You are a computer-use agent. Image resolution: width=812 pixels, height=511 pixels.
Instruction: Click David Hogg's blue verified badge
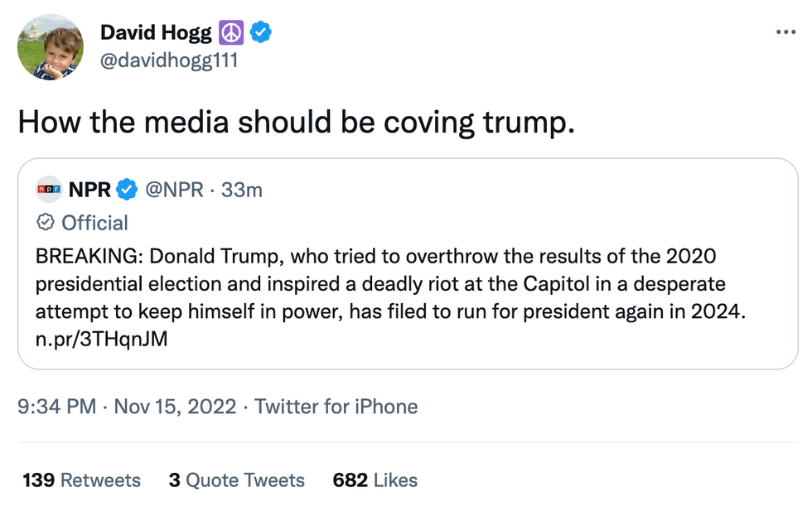click(x=261, y=33)
